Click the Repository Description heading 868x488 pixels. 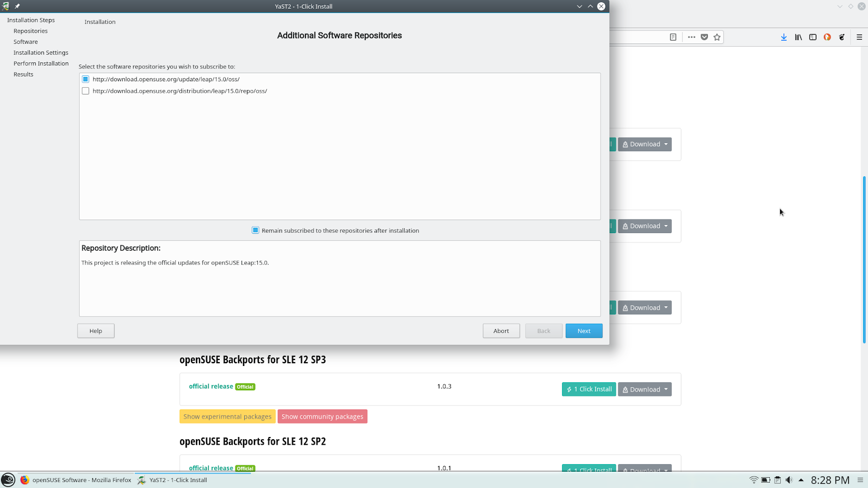(x=121, y=248)
